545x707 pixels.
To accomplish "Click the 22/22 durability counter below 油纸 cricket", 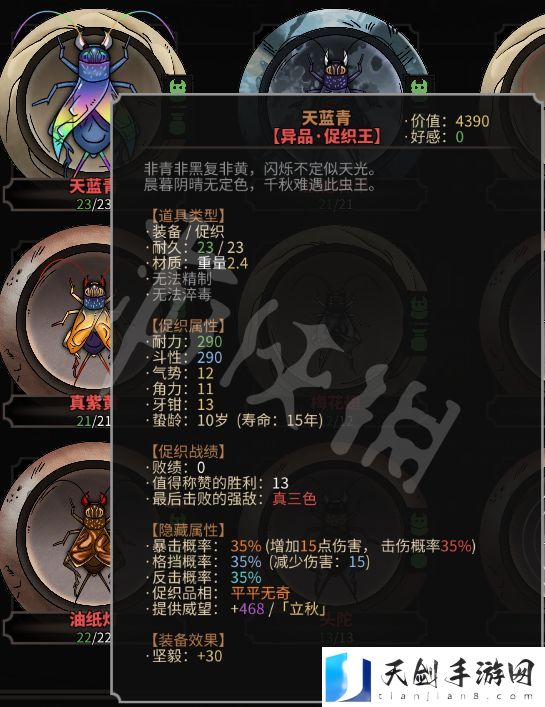I will coord(93,638).
